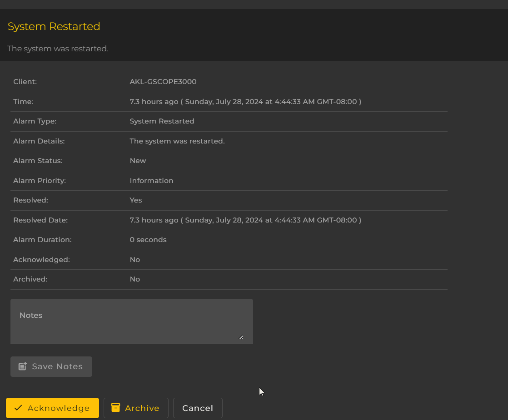The height and width of the screenshot is (420, 508).
Task: Click the Time row timestamp text
Action: tap(245, 102)
